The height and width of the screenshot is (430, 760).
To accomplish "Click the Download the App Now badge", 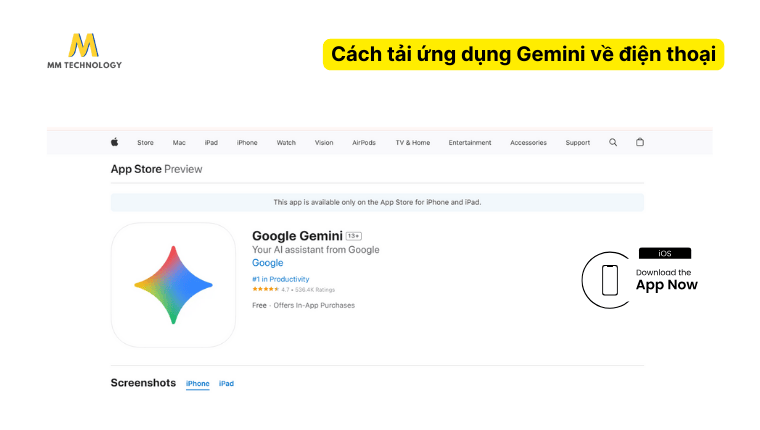I will [640, 280].
